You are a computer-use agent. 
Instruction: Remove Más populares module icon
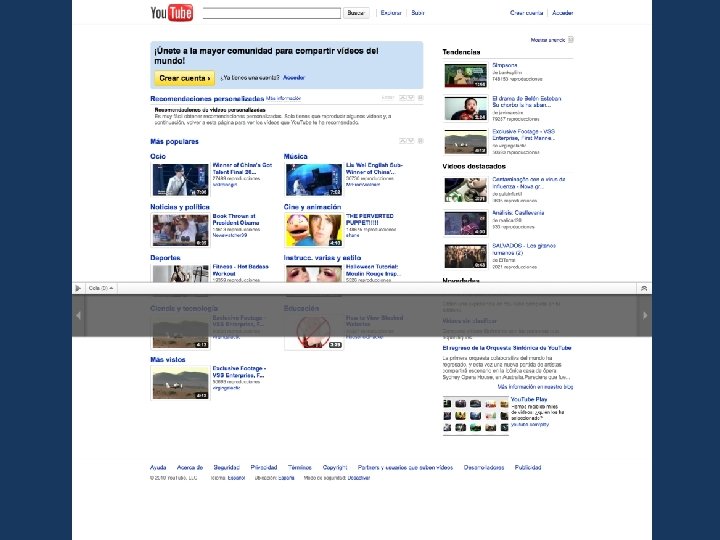coord(421,141)
